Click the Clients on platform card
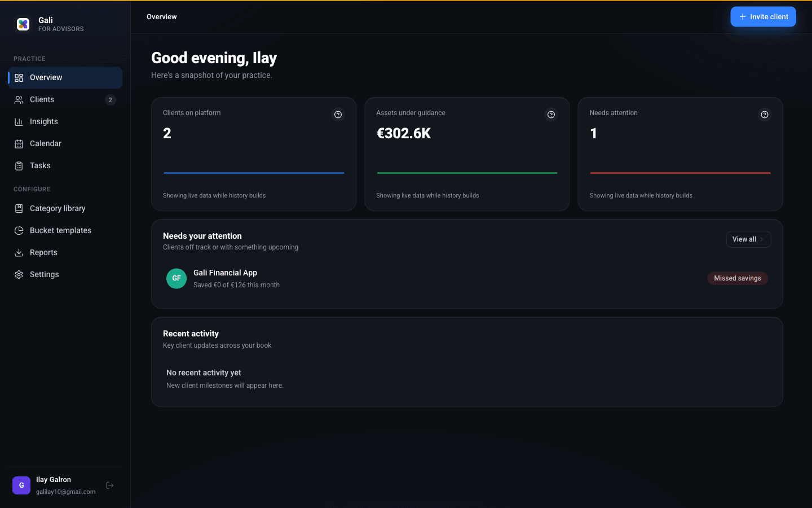The height and width of the screenshot is (508, 812). click(x=254, y=154)
